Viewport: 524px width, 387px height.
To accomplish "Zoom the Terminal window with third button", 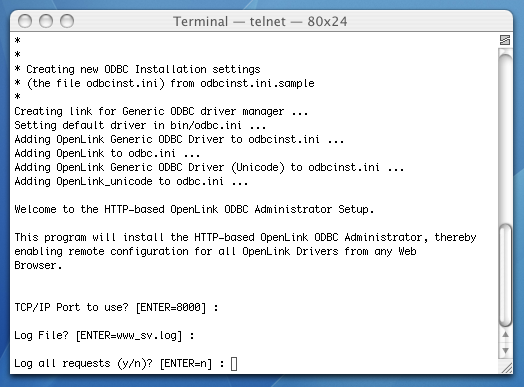I will click(67, 21).
